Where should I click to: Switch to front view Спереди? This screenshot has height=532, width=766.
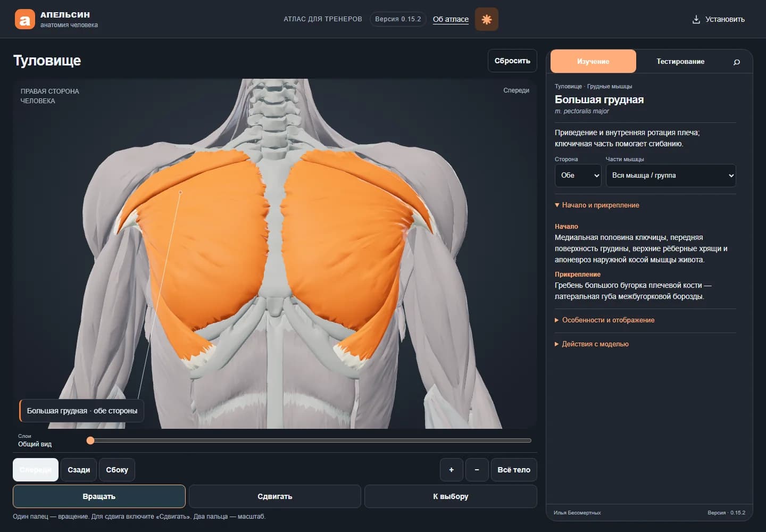[36, 470]
